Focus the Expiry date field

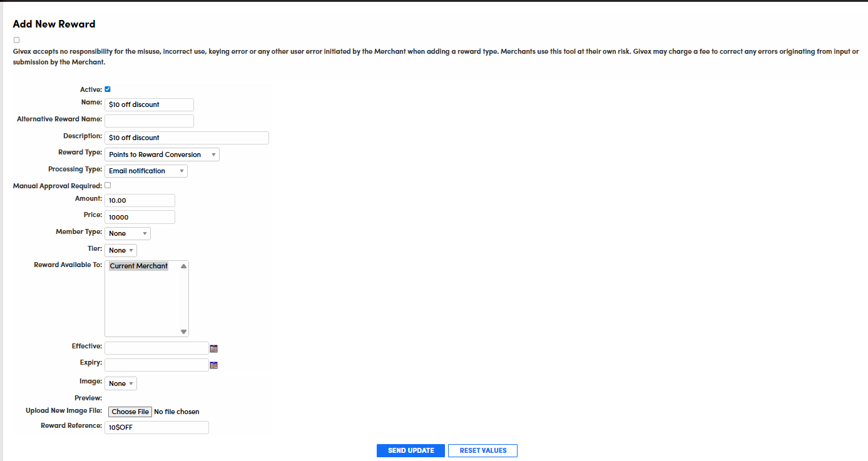tap(156, 365)
